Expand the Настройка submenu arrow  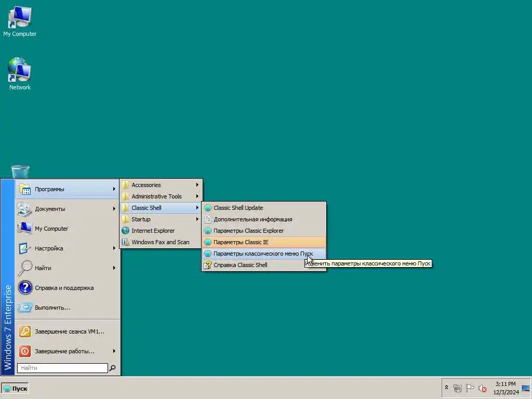(114, 248)
